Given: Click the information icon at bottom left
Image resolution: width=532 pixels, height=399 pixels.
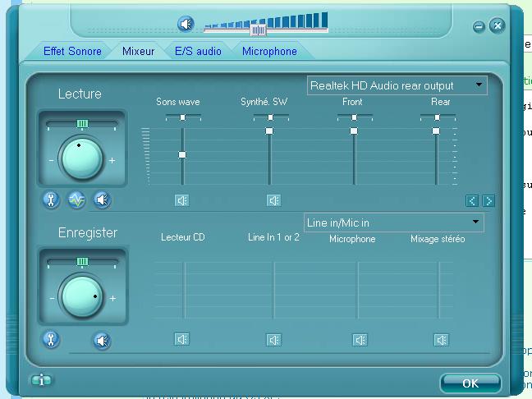Looking at the screenshot, I should coord(40,380).
